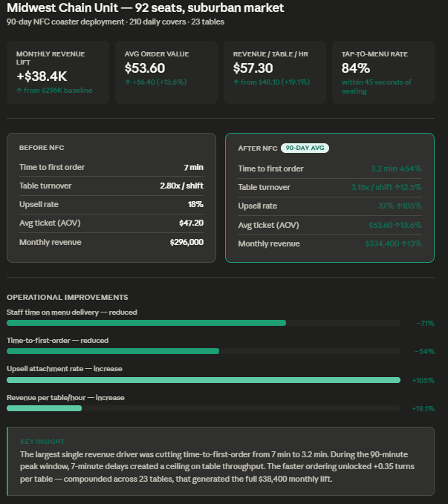Viewport: 448px width, 504px height.
Task: Click the Time-to-first-order reduced progress bar
Action: pyautogui.click(x=204, y=351)
